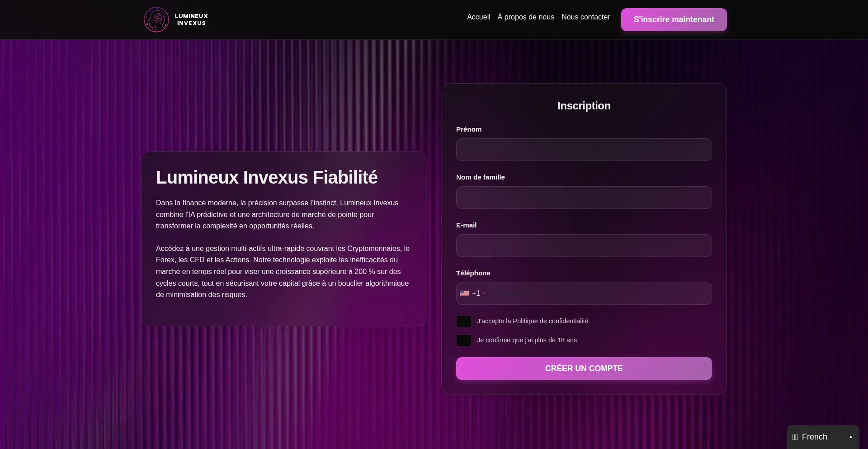Open the Accueil menu item

(x=478, y=17)
